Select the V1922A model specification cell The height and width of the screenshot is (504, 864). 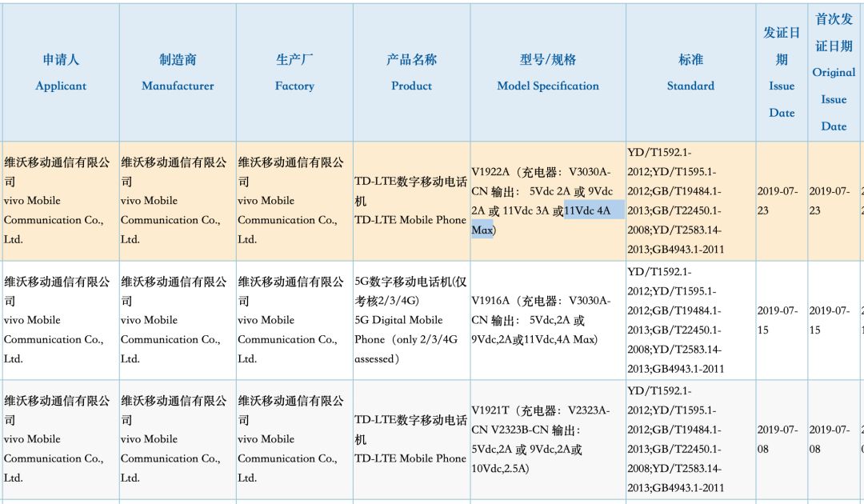pyautogui.click(x=548, y=201)
